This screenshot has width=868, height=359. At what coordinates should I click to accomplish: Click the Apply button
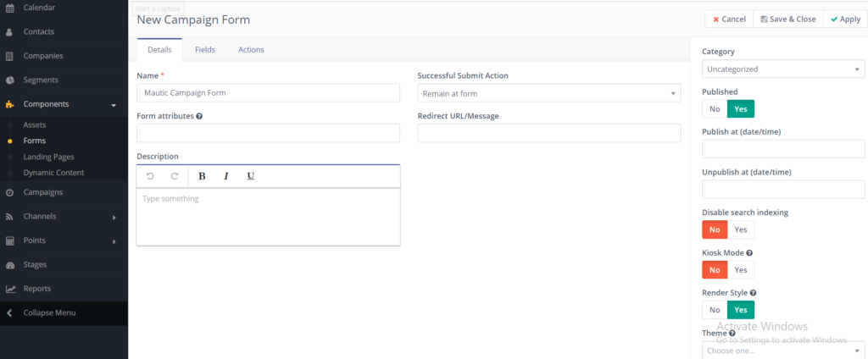click(845, 19)
